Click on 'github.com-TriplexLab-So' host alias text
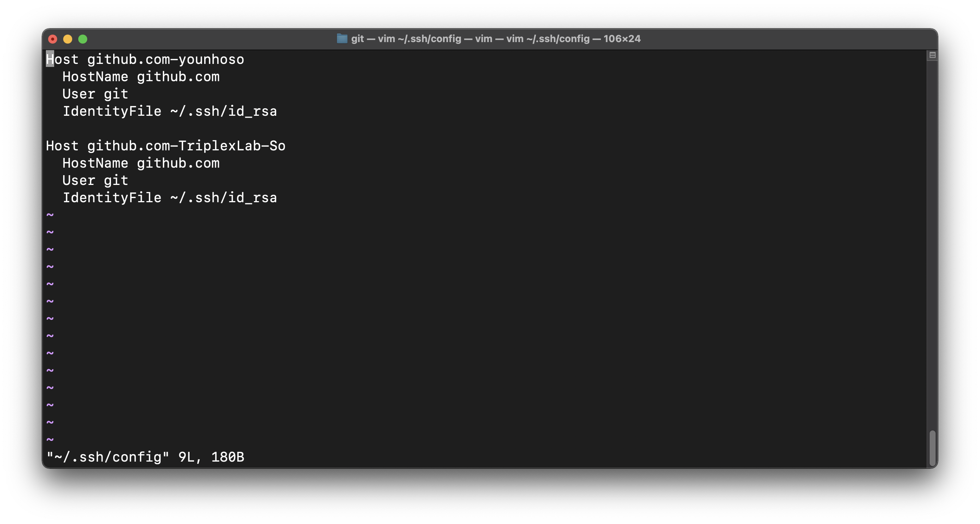 (186, 146)
